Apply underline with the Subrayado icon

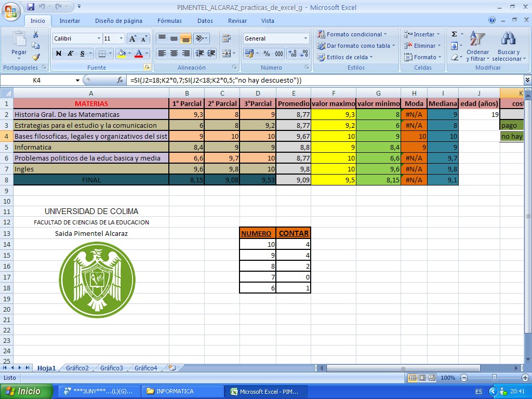82,53
